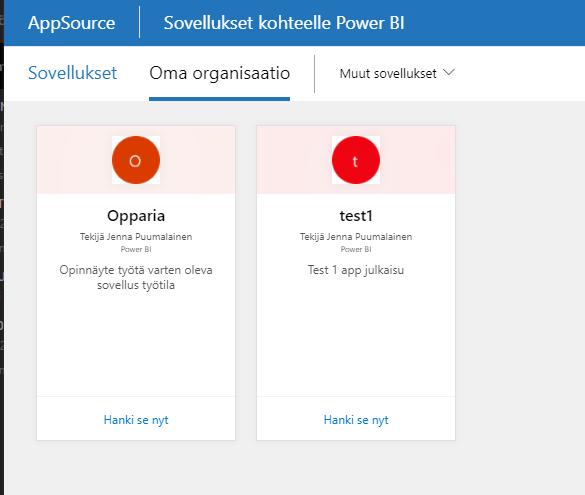This screenshot has height=495, width=585.
Task: Click the Opinnäyte työtä varten description
Action: tap(136, 278)
